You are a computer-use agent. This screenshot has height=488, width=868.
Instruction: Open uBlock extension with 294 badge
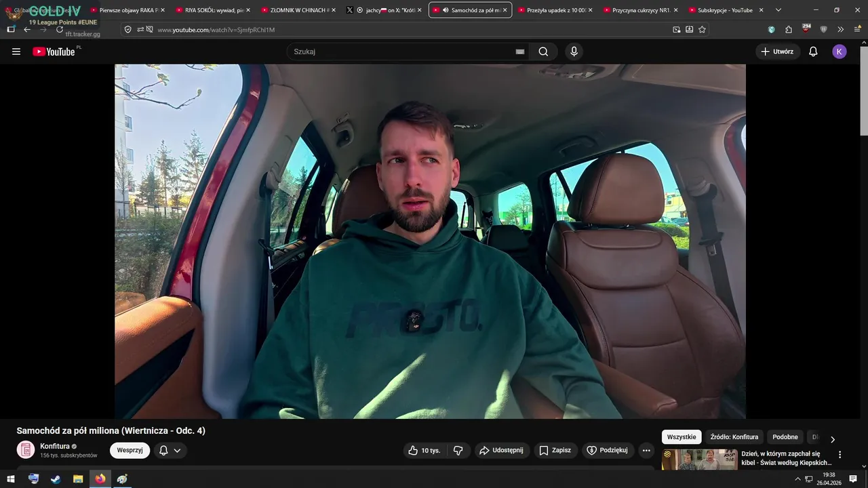tap(806, 29)
